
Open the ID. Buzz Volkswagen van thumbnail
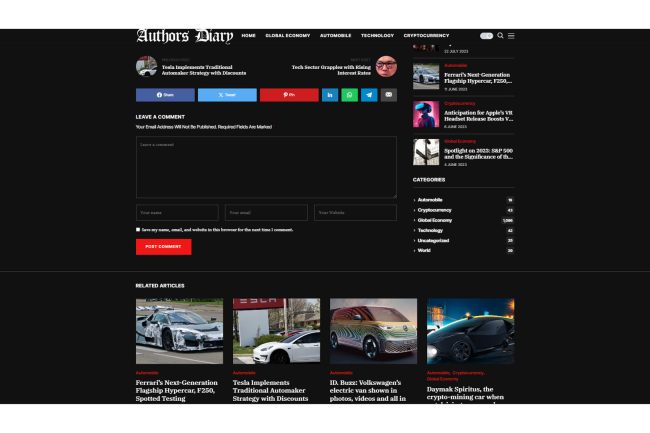tap(373, 331)
